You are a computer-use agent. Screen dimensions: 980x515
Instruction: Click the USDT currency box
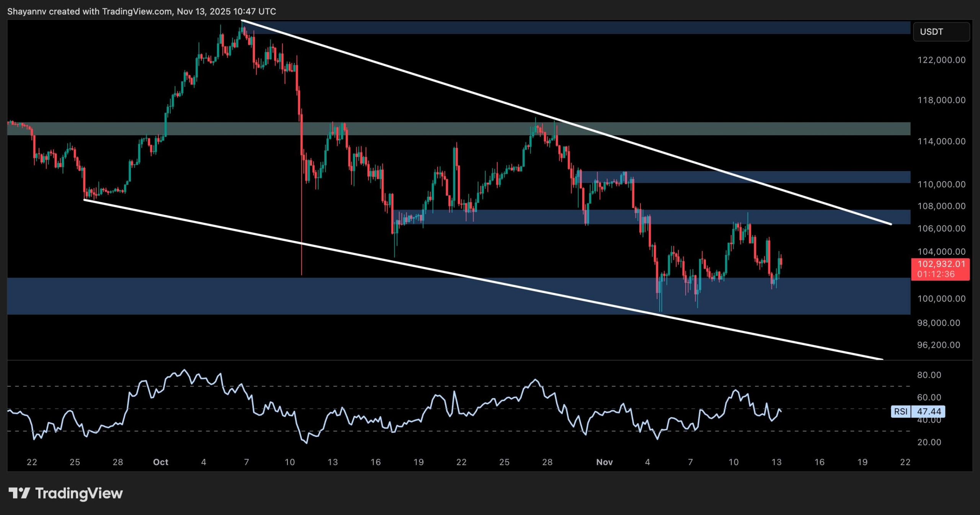(x=941, y=32)
